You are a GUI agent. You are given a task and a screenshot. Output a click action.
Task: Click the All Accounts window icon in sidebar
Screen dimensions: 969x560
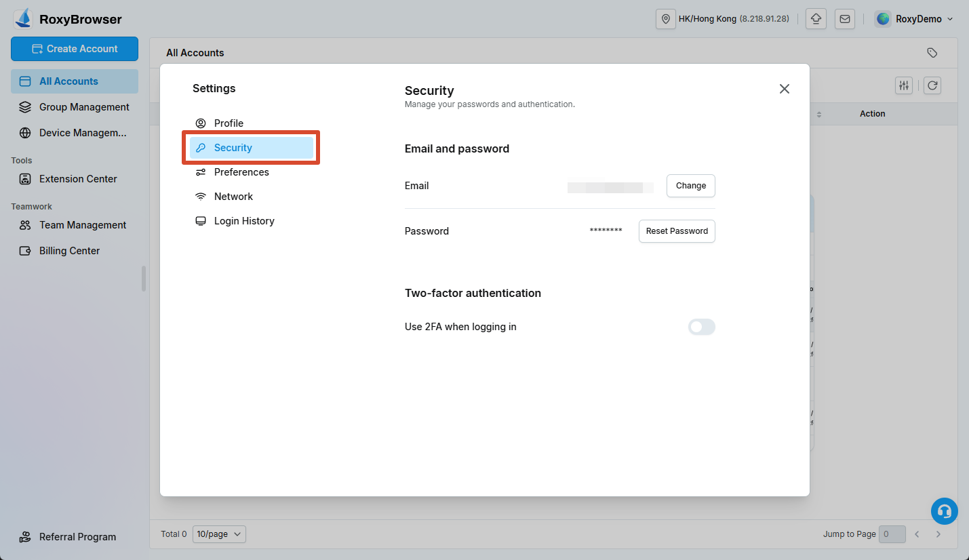(25, 81)
